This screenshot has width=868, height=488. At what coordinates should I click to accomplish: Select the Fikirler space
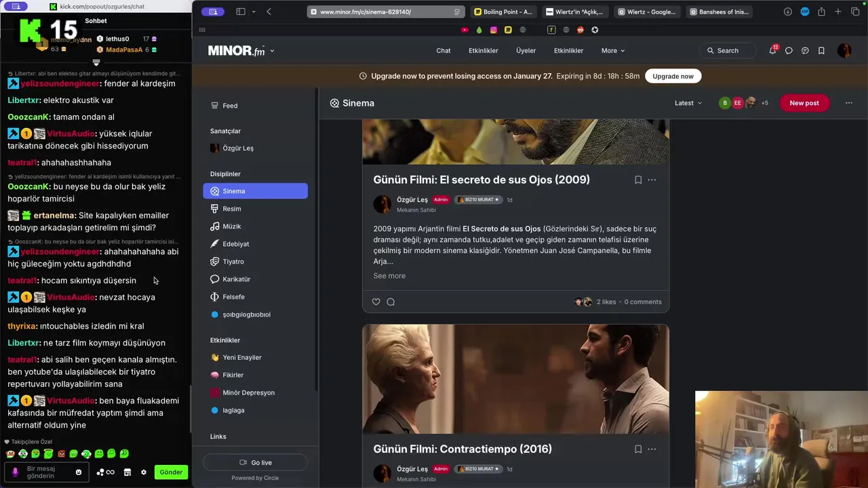[x=256, y=375]
